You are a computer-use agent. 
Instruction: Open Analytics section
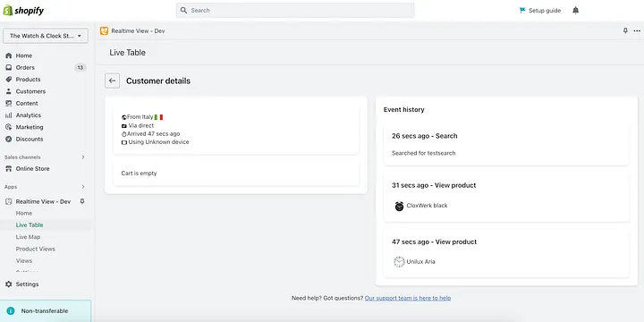point(29,115)
